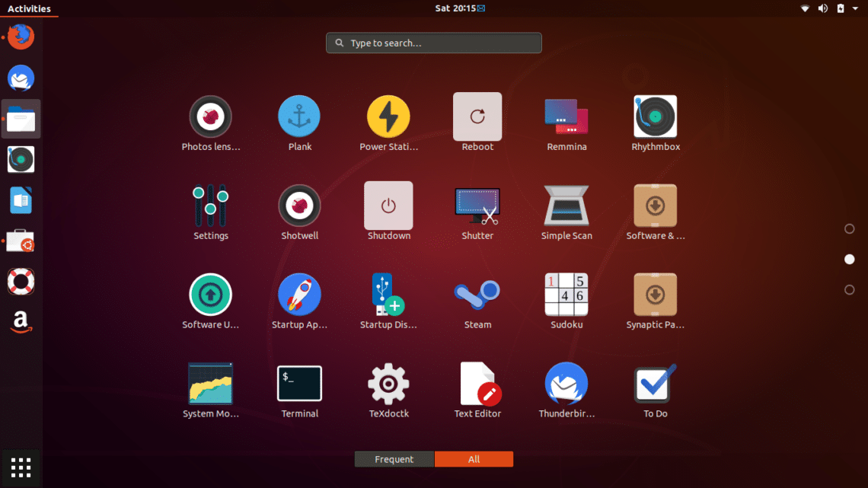
Task: Jump to the first app page dot
Action: pos(849,228)
